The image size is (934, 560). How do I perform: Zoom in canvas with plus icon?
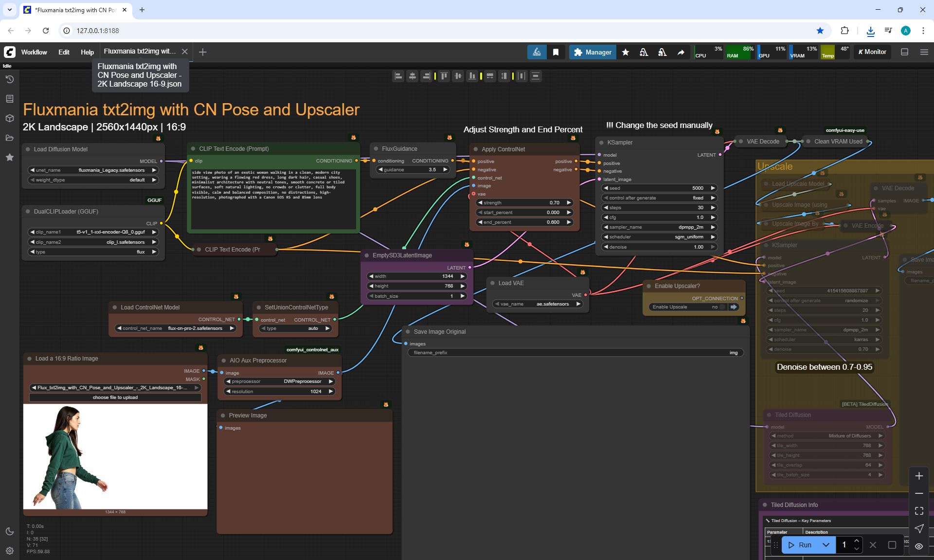(x=918, y=476)
